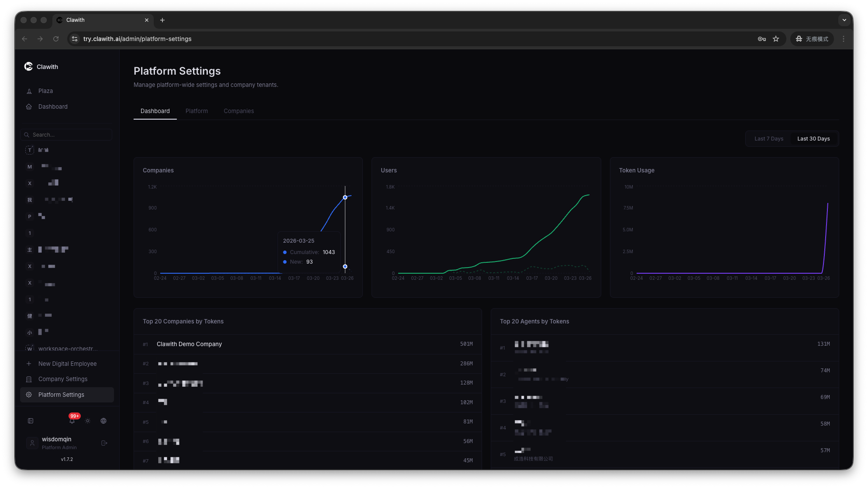Viewport: 868px width, 488px height.
Task: Click New Digital Employee
Action: click(x=67, y=364)
